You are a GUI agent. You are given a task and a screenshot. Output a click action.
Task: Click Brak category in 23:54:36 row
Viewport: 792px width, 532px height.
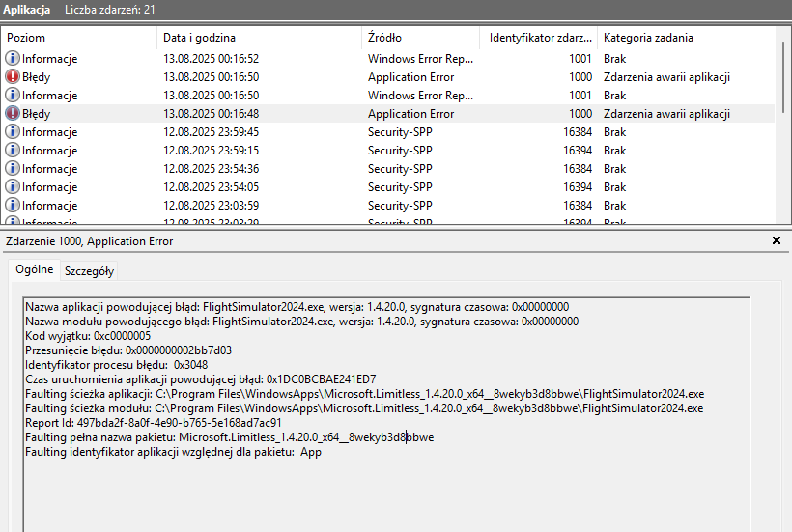pos(614,169)
